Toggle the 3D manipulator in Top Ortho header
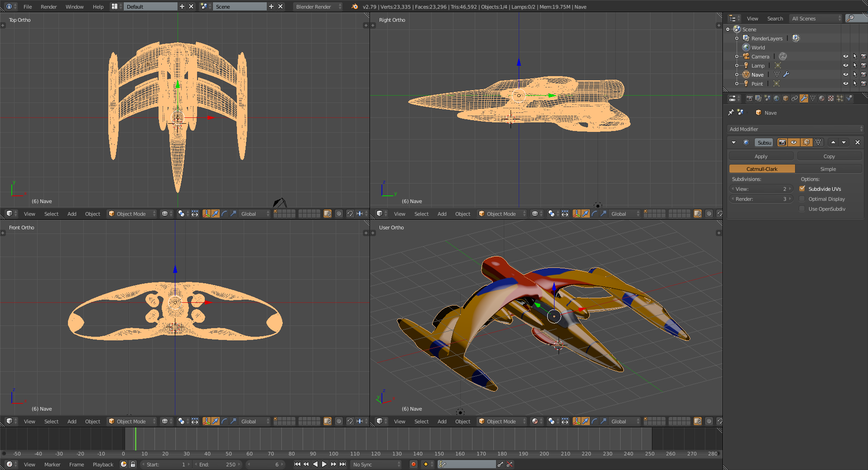 tap(207, 213)
